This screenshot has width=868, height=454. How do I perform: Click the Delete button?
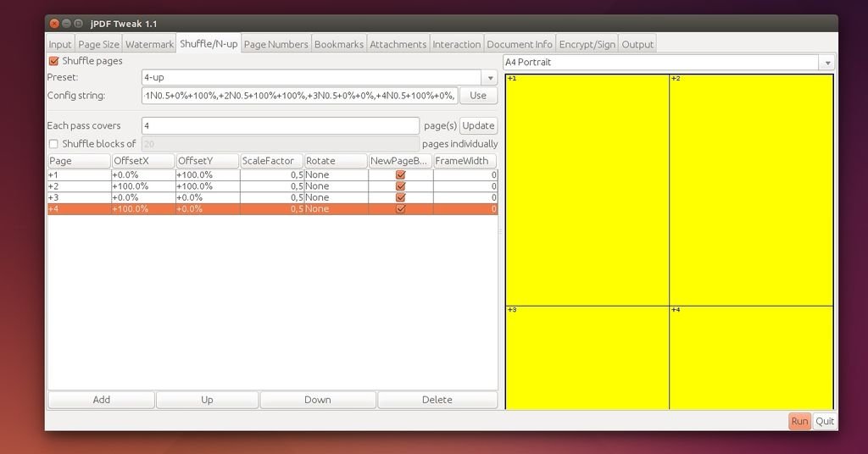(437, 400)
